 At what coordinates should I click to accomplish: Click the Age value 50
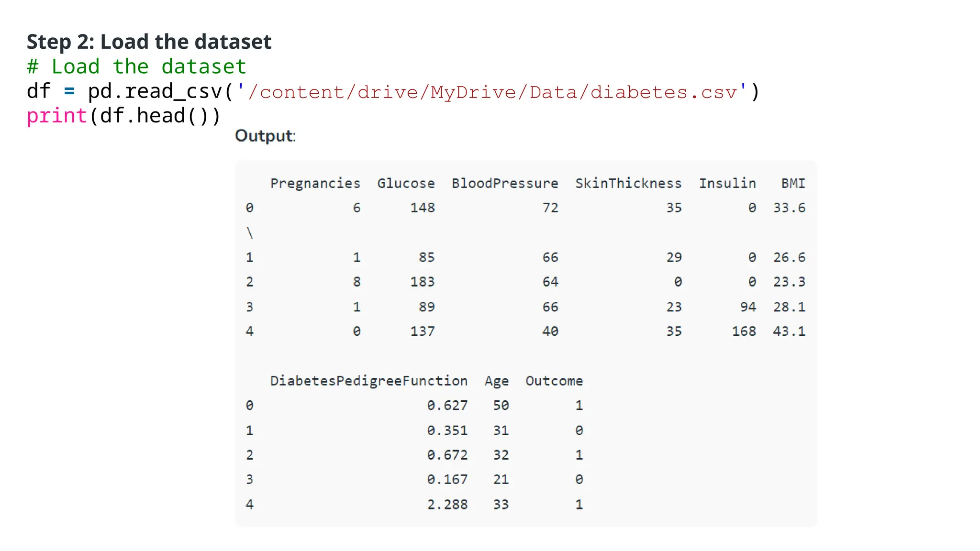pos(501,406)
